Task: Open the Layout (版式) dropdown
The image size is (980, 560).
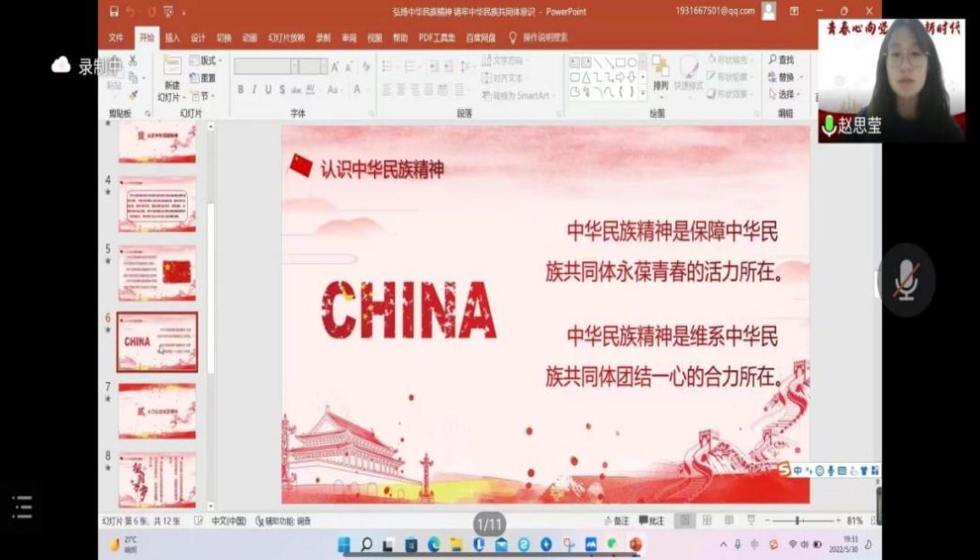Action: [203, 61]
